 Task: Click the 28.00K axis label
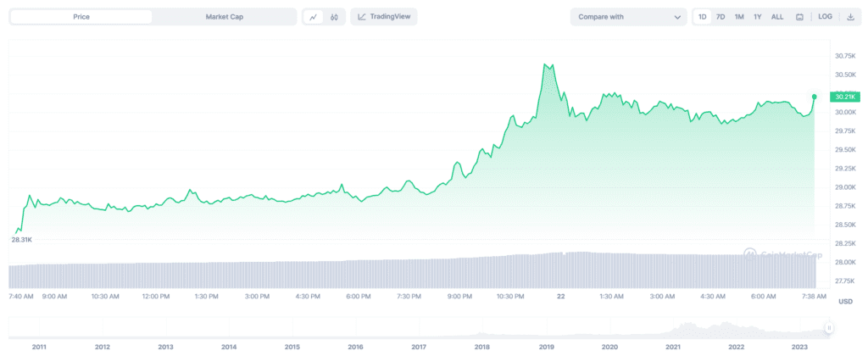pos(845,262)
